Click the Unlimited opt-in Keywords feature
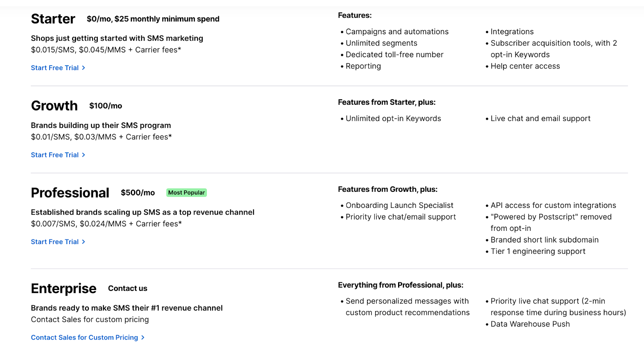Viewport: 644px width, 346px height. click(393, 118)
